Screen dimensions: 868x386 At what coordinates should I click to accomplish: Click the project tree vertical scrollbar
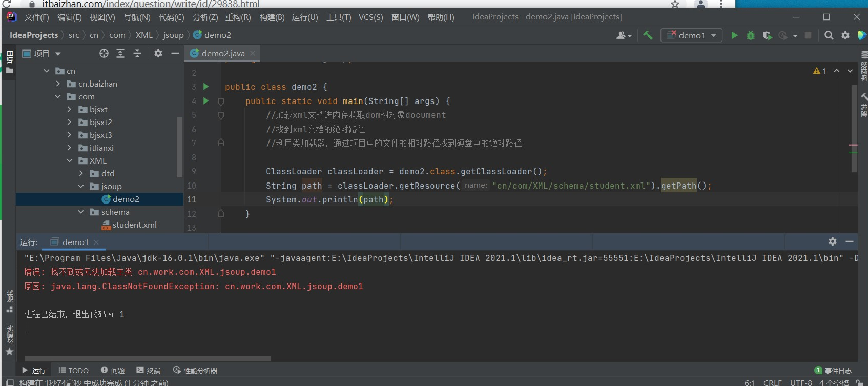[180, 147]
